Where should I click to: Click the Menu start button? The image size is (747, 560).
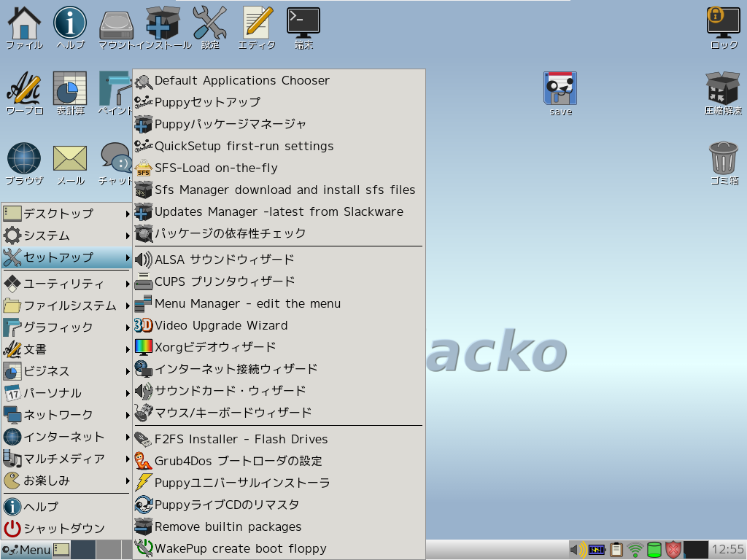click(26, 550)
